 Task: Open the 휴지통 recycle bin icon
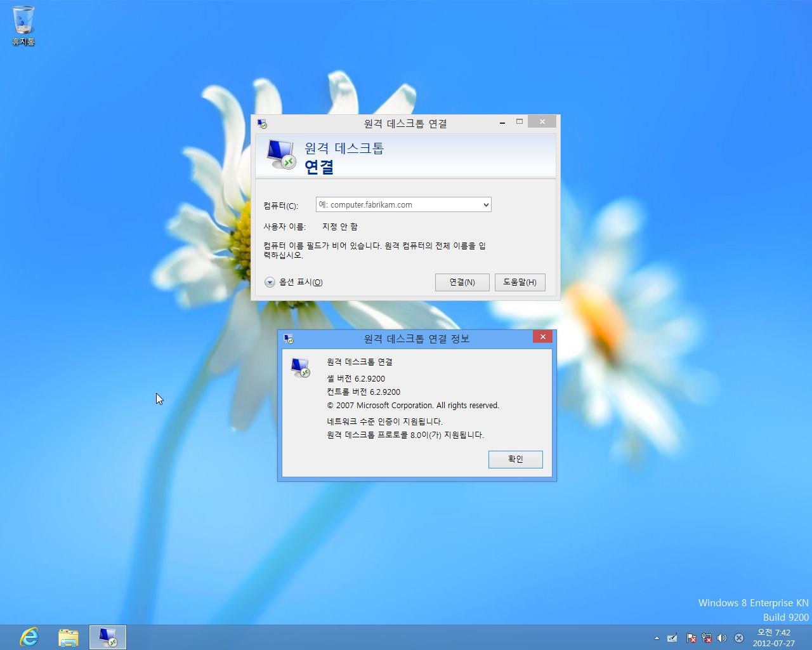[x=23, y=26]
